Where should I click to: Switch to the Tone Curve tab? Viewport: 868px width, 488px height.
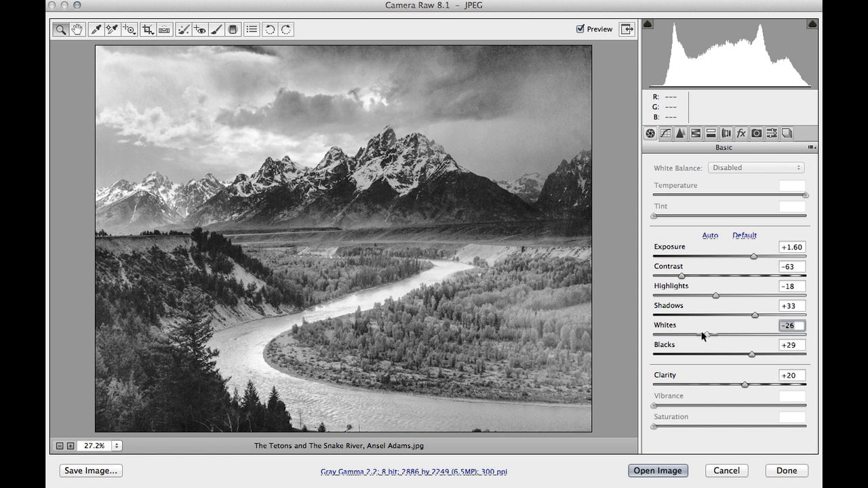(665, 134)
